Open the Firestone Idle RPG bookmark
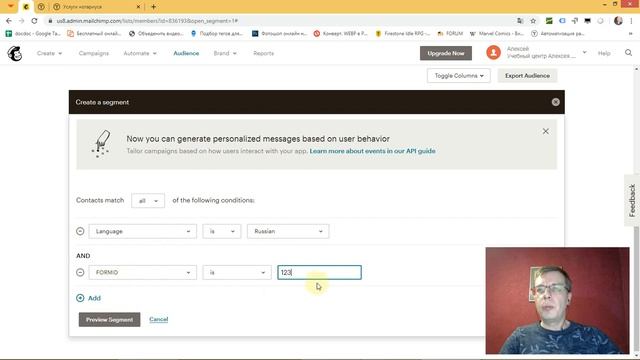Image resolution: width=640 pixels, height=360 pixels. [x=403, y=33]
